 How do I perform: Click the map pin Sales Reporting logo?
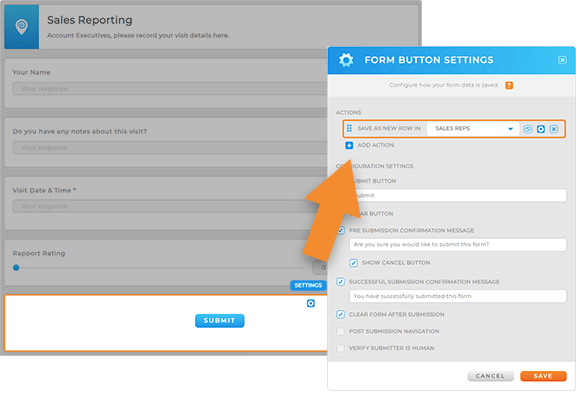coord(22,27)
